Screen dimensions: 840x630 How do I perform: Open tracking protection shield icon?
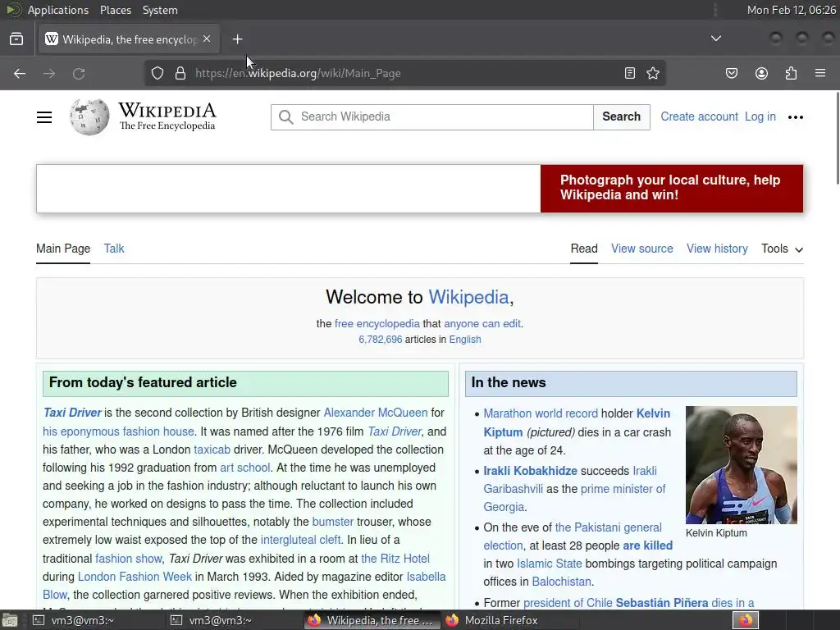tap(157, 73)
